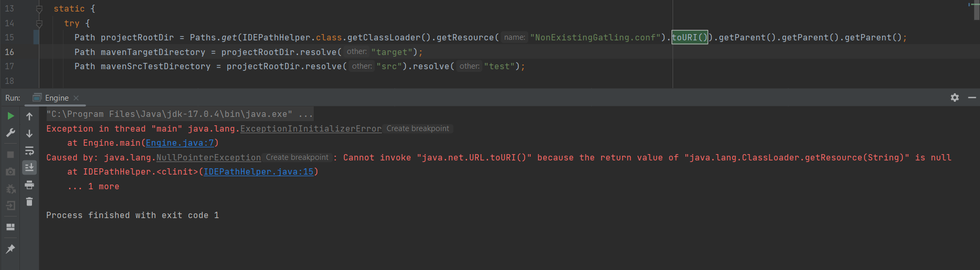Screen dimensions: 980x270
Task: Click the editor vertical scrollbar
Action: (x=977, y=10)
